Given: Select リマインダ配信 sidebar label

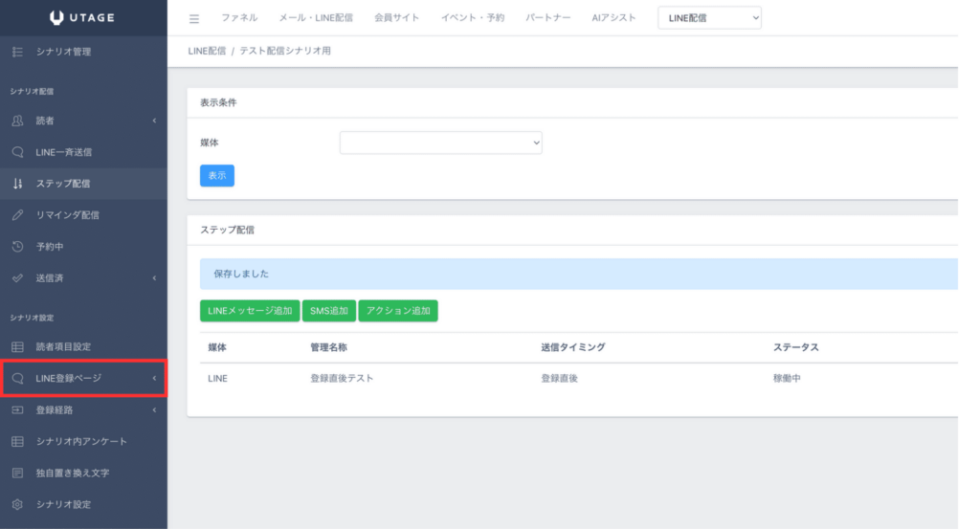Looking at the screenshot, I should [x=68, y=215].
